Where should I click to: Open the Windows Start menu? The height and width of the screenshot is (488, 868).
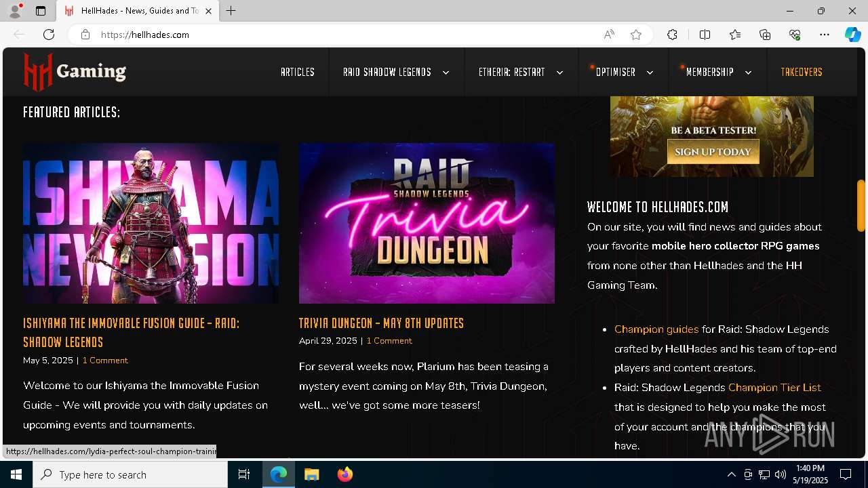click(16, 474)
